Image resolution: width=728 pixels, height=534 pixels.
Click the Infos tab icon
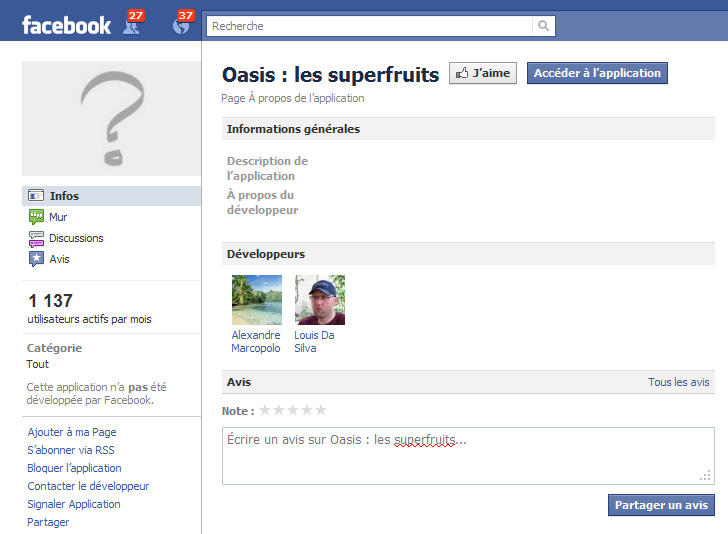[36, 195]
